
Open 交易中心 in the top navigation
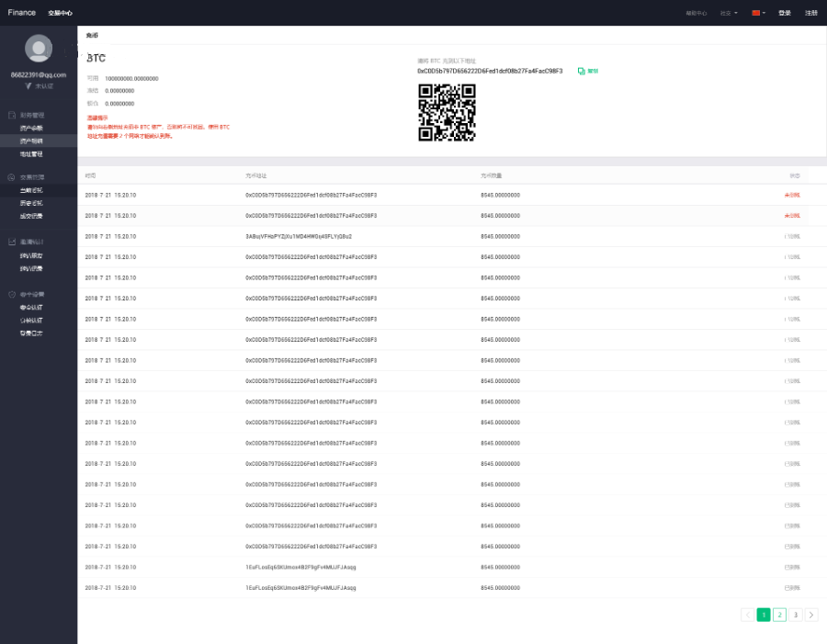(x=61, y=13)
